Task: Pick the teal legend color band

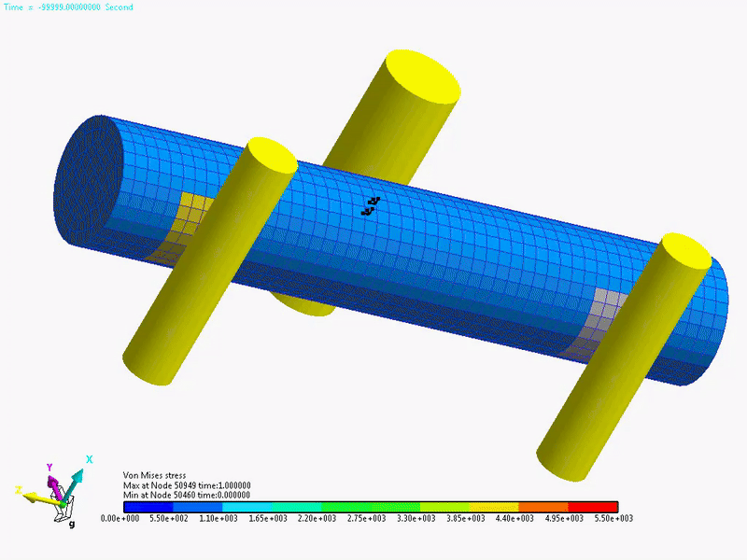Action: pos(296,507)
